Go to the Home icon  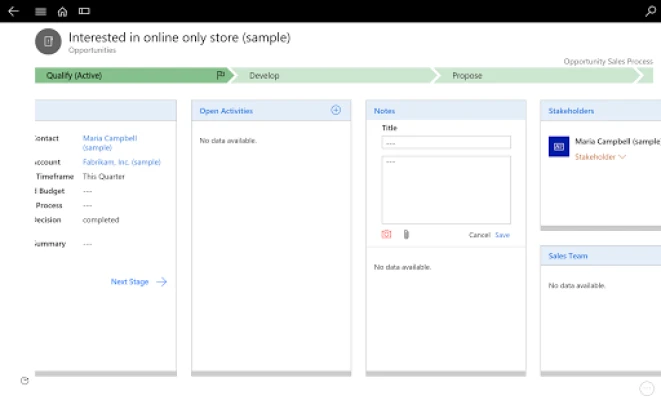coord(62,11)
